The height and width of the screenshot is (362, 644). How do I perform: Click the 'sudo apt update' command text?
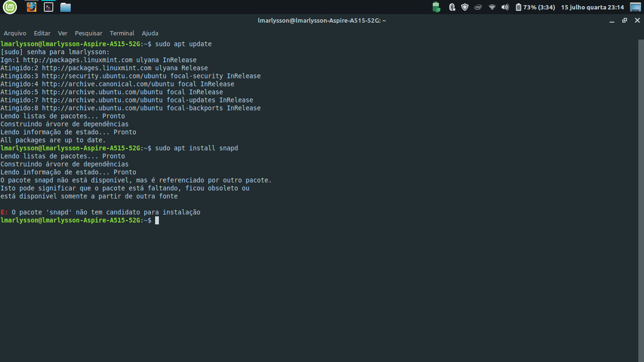[183, 44]
